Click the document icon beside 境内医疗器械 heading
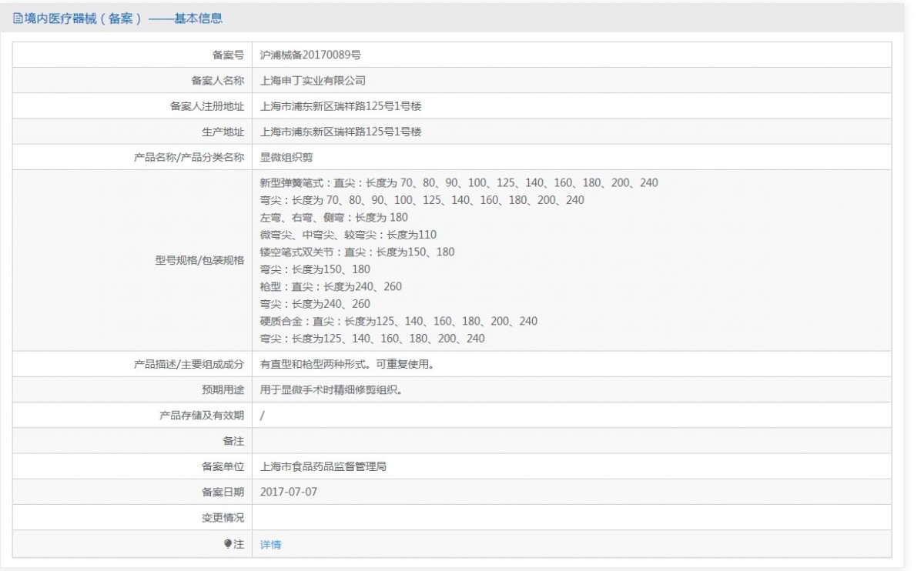924x571 pixels. 18,18
